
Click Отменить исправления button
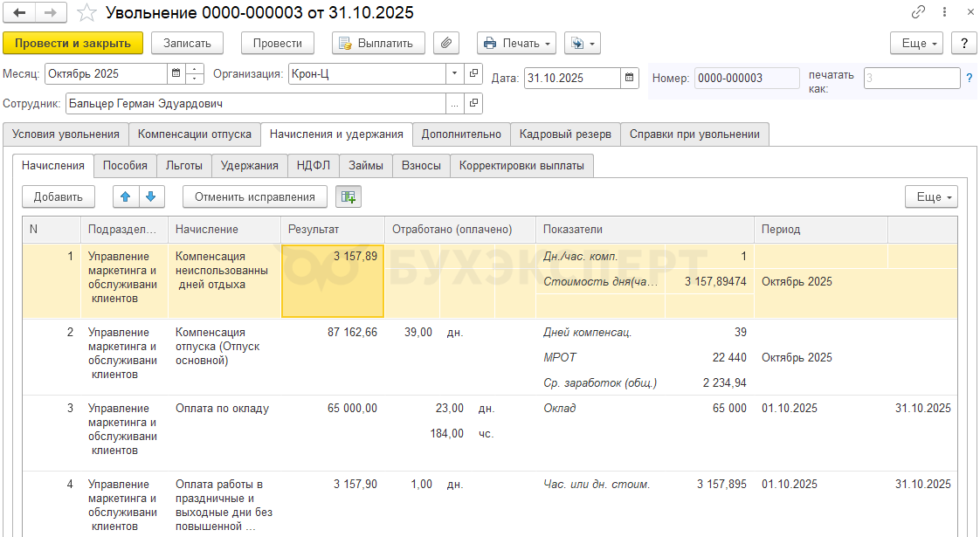tap(254, 196)
